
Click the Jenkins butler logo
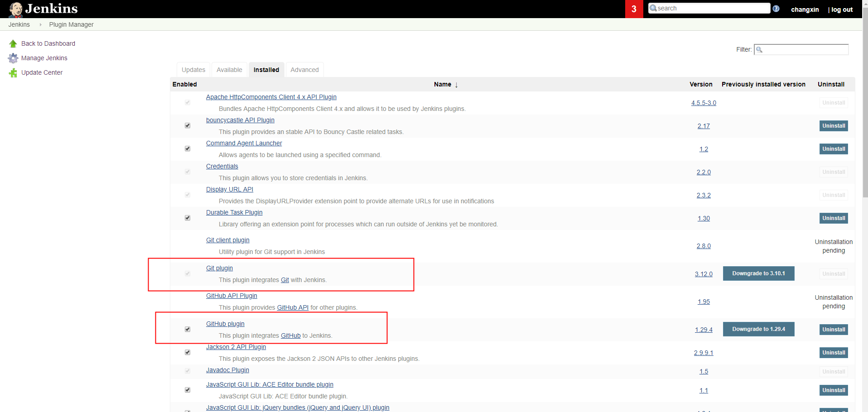[x=15, y=9]
